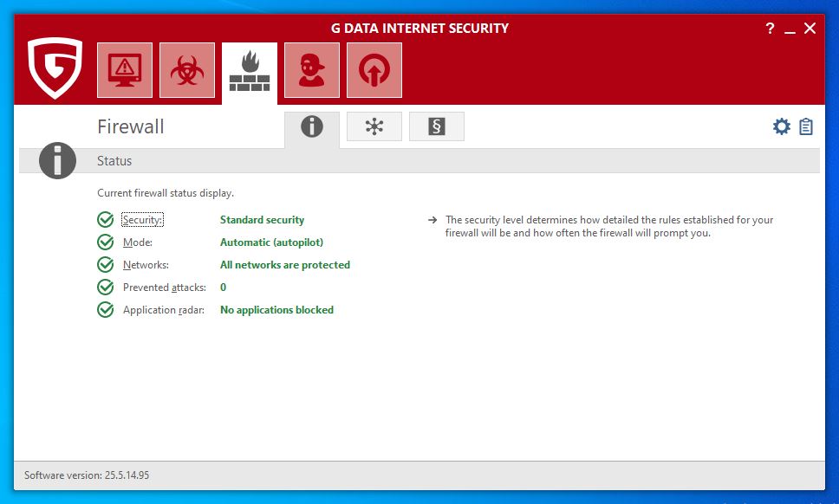Open the Parental controls child icon
The width and height of the screenshot is (839, 504).
tap(312, 70)
